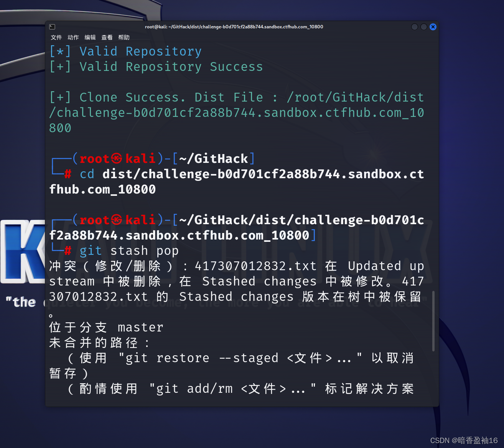
Task: Click the minimize circle button
Action: 414,26
